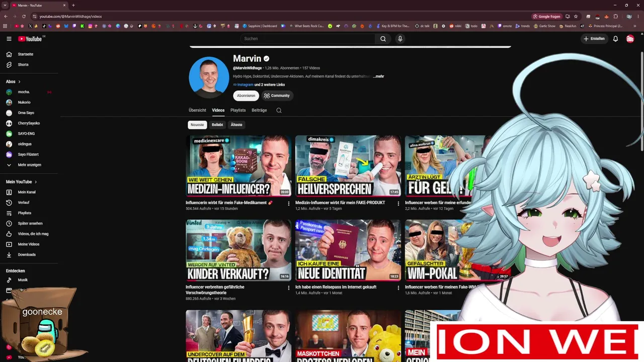
Task: Open options for Fake-Medikament video
Action: (x=289, y=204)
